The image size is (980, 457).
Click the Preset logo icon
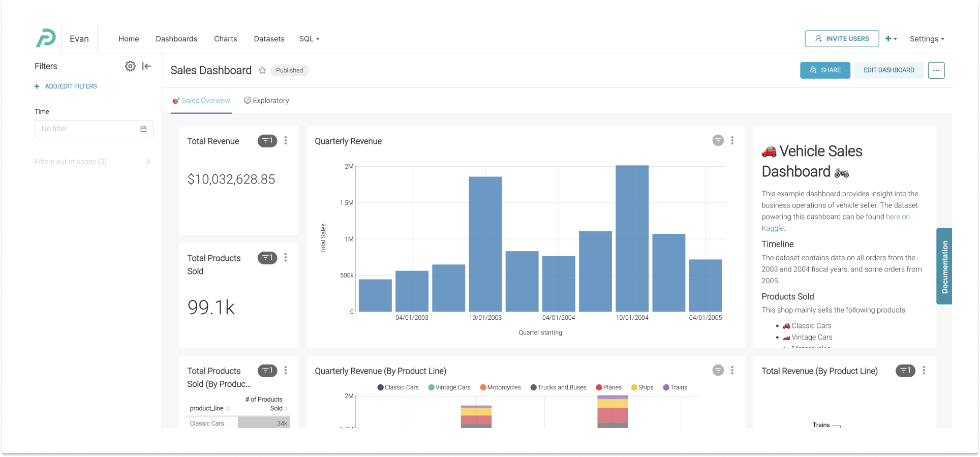coord(46,39)
